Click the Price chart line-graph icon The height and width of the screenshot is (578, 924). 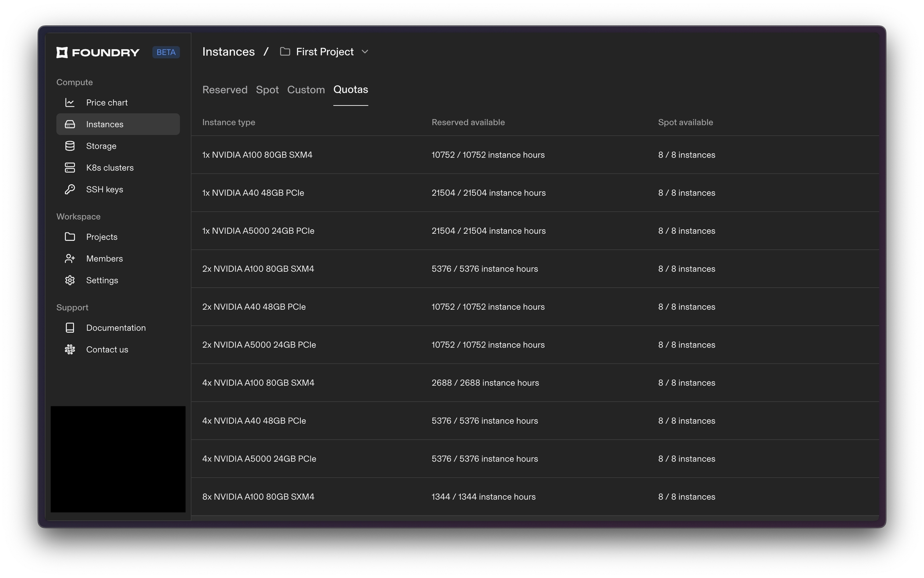click(70, 103)
